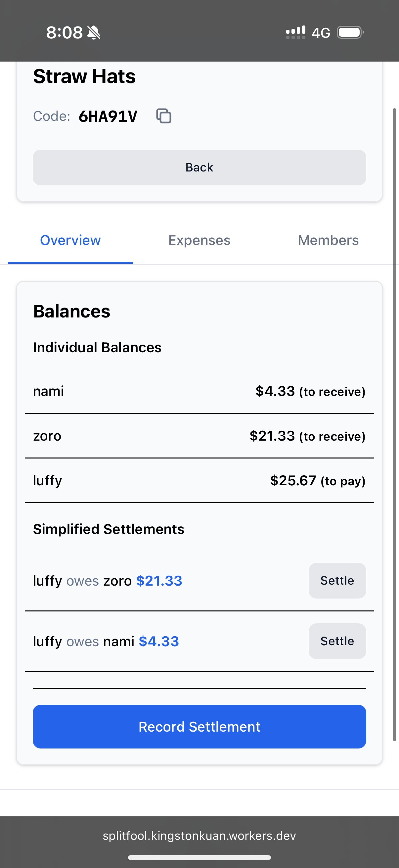The width and height of the screenshot is (399, 868).
Task: Tap luffy's $25.67 to pay row
Action: pos(199,481)
